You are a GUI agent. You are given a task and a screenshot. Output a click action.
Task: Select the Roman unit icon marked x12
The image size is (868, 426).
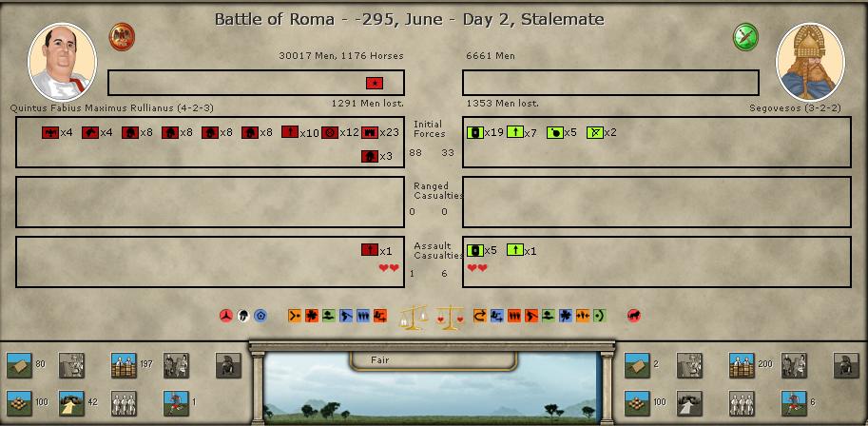coord(330,133)
